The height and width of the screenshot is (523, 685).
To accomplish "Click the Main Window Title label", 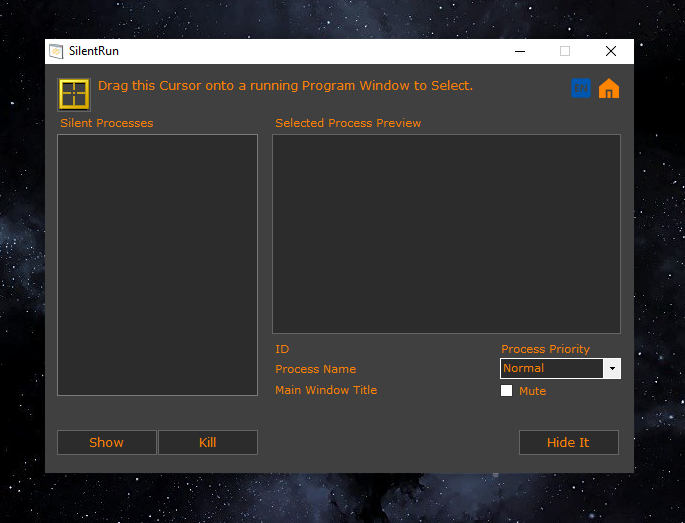I will click(326, 390).
